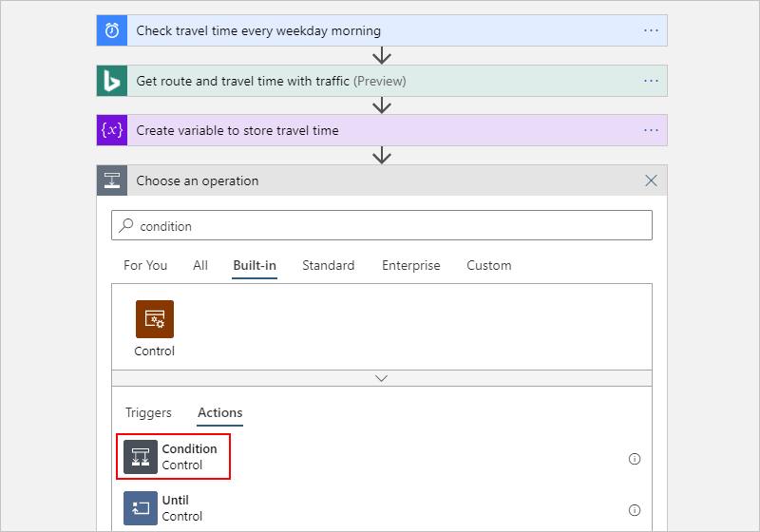Click the Condition action icon
Image resolution: width=760 pixels, height=532 pixels.
[140, 457]
